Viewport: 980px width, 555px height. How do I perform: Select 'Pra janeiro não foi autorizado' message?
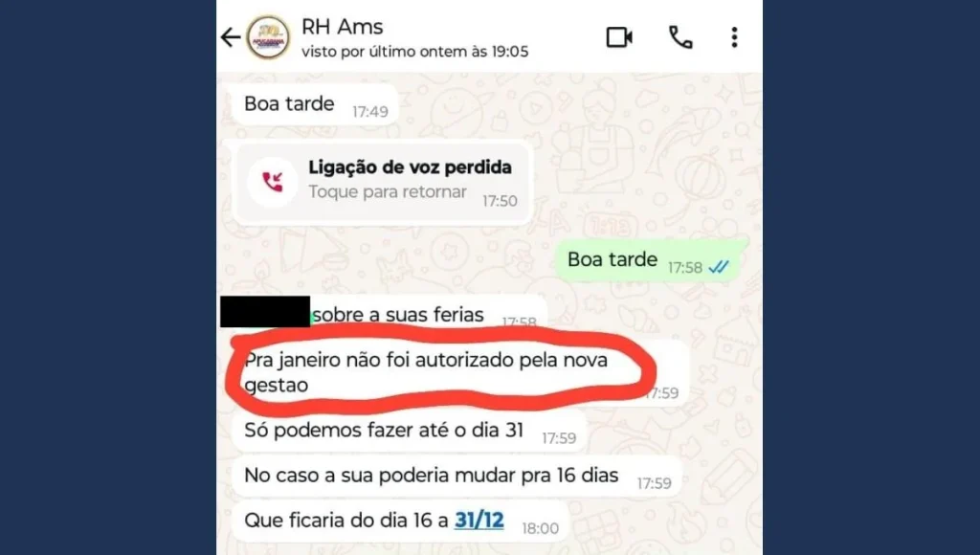tap(460, 372)
